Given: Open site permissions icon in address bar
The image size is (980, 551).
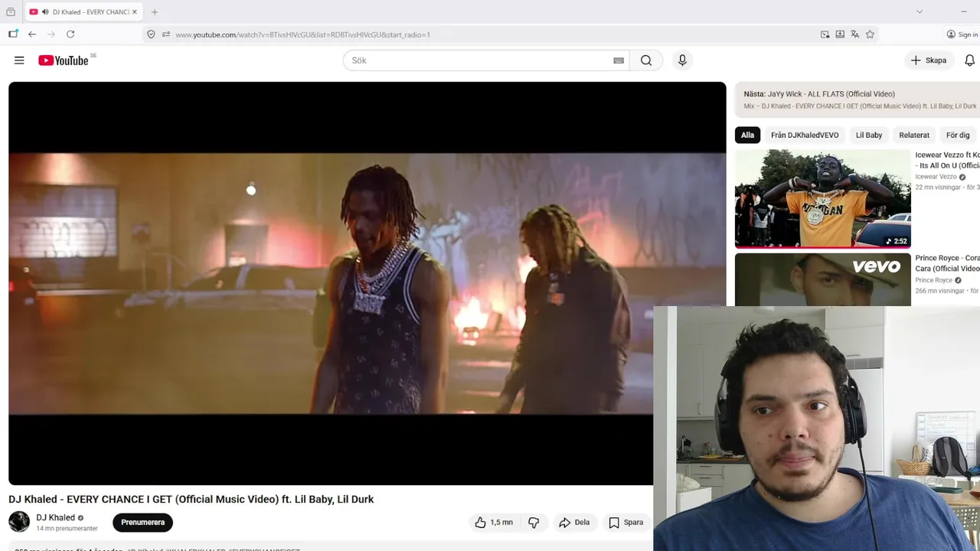Looking at the screenshot, I should coord(166,34).
